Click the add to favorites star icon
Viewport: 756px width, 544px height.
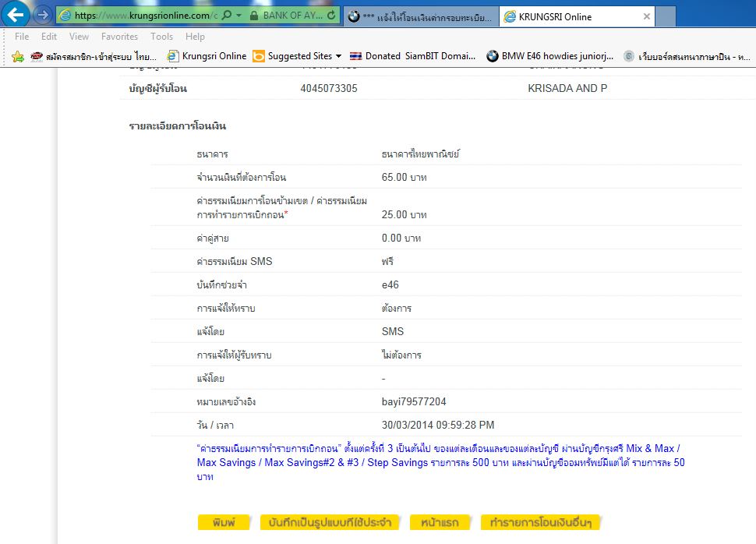18,56
